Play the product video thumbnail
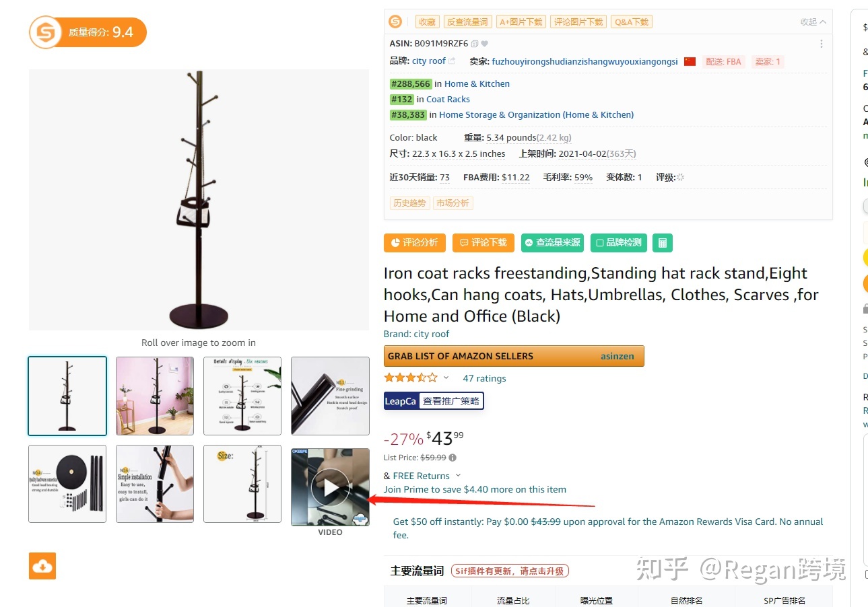 coord(330,487)
